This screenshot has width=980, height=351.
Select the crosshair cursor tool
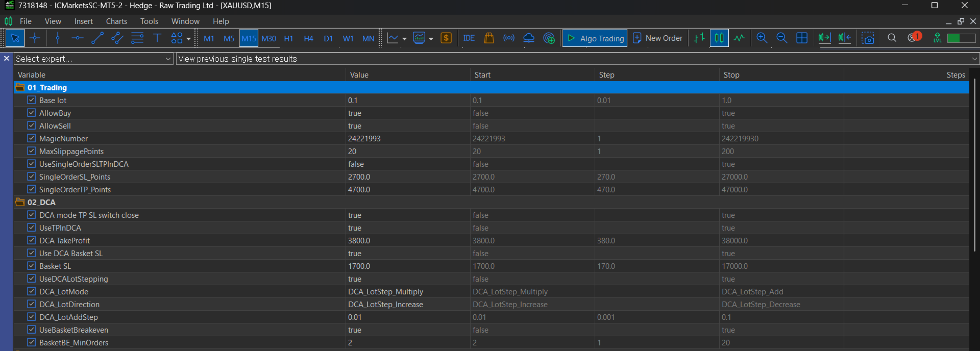click(x=35, y=38)
